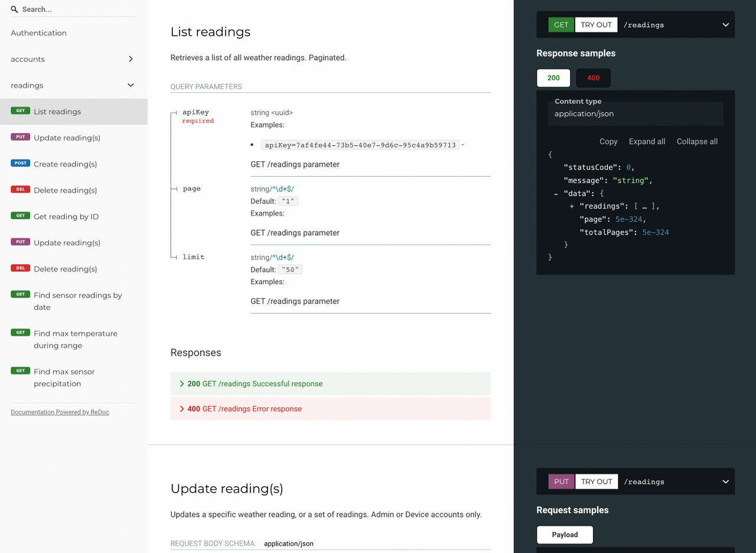Screen dimensions: 756x553
Task: Click the search magnifier icon
Action: pyautogui.click(x=15, y=9)
